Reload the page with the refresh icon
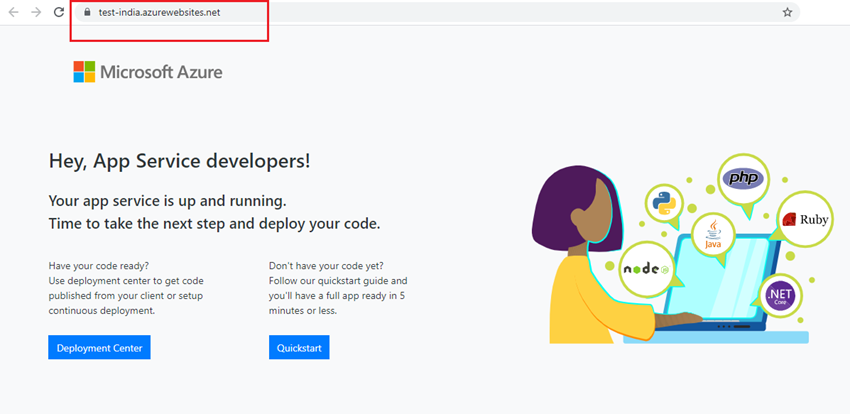Screen dimensions: 850x414 (x=59, y=12)
